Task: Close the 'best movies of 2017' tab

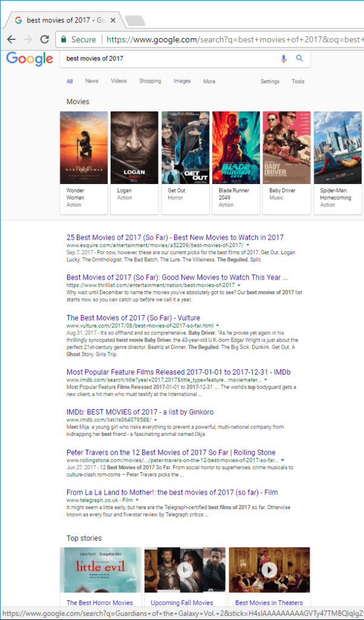Action: click(113, 20)
